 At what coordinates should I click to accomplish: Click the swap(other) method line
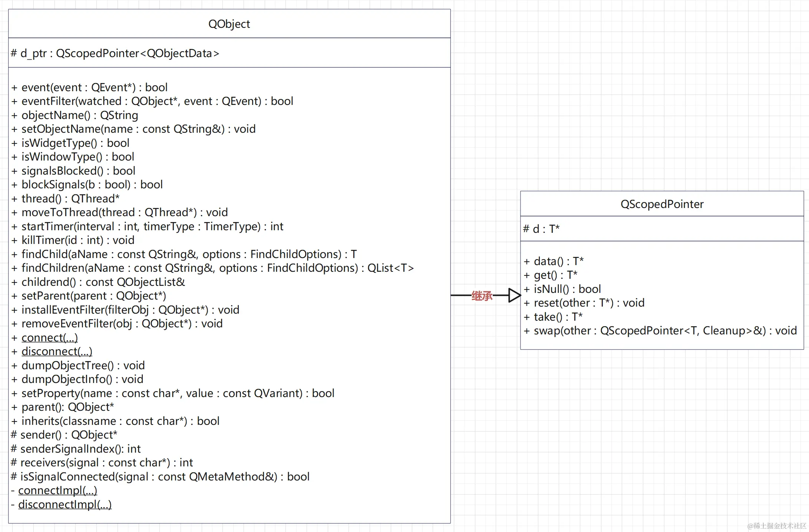(660, 331)
